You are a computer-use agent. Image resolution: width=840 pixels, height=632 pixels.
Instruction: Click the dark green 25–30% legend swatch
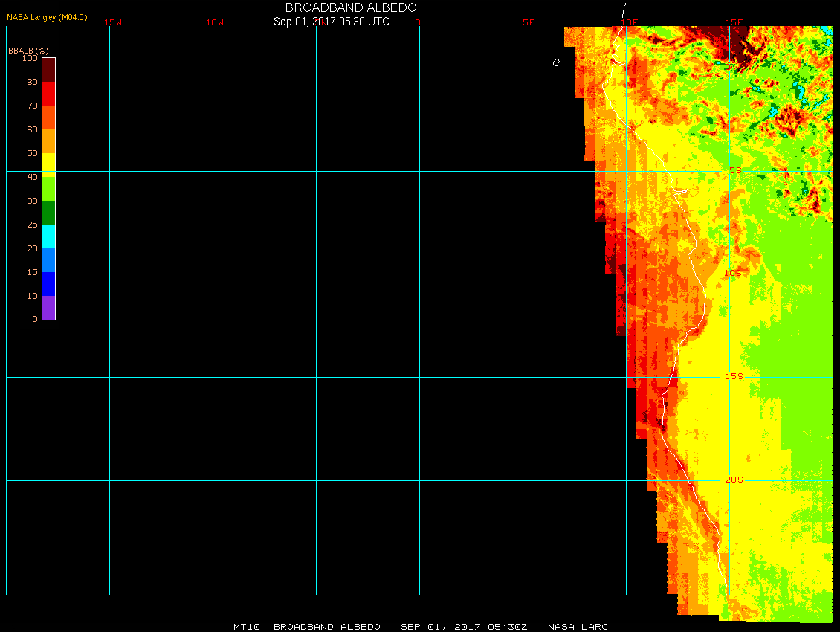pos(48,213)
